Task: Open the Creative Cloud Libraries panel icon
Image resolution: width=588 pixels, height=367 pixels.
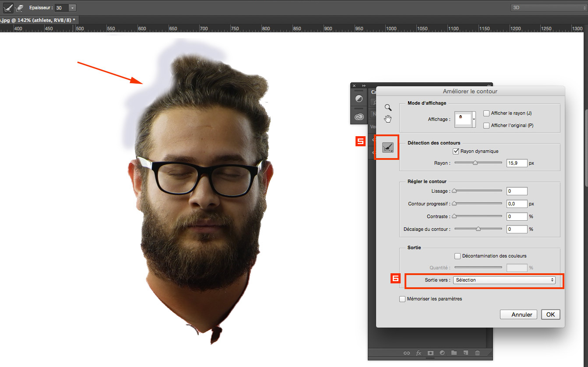Action: point(359,116)
